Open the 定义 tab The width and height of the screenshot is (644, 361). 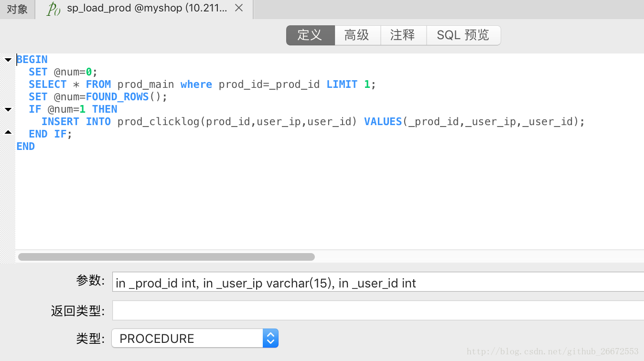coord(310,35)
